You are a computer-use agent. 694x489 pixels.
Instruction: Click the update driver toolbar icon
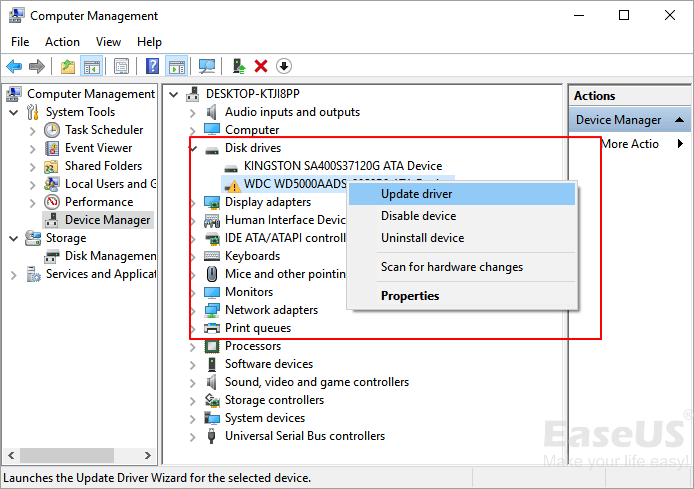point(239,66)
